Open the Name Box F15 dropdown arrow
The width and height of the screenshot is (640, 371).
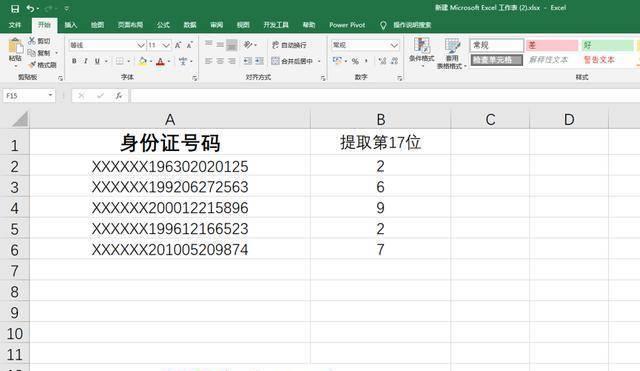click(x=50, y=95)
